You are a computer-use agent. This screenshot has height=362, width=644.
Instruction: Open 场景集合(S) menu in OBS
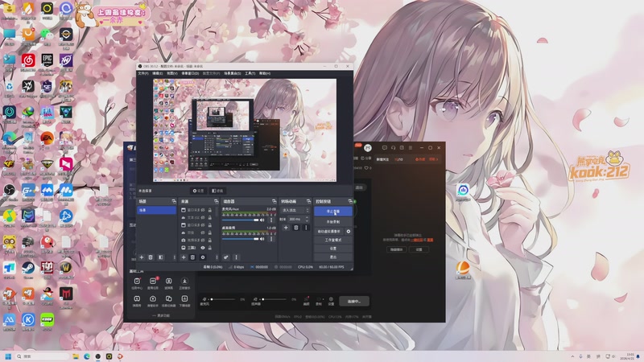(x=233, y=73)
